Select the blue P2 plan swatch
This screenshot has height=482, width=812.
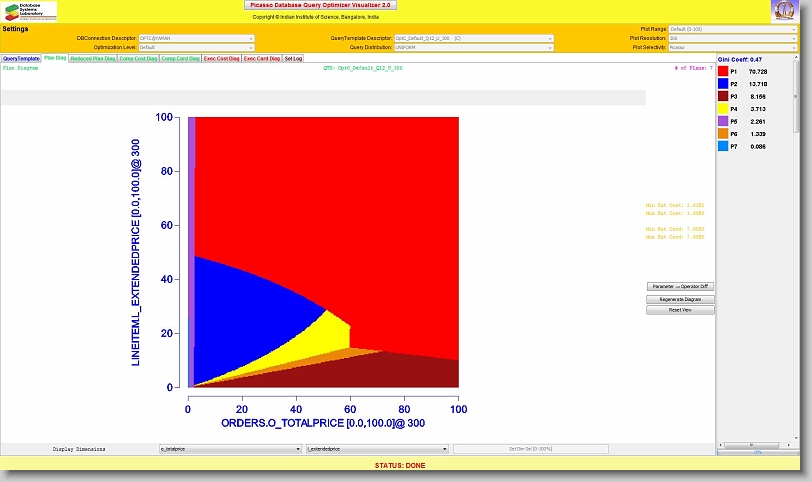pos(723,85)
